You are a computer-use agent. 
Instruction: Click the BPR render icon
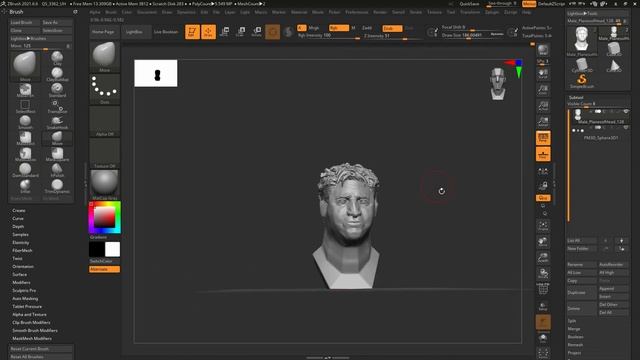tap(543, 51)
